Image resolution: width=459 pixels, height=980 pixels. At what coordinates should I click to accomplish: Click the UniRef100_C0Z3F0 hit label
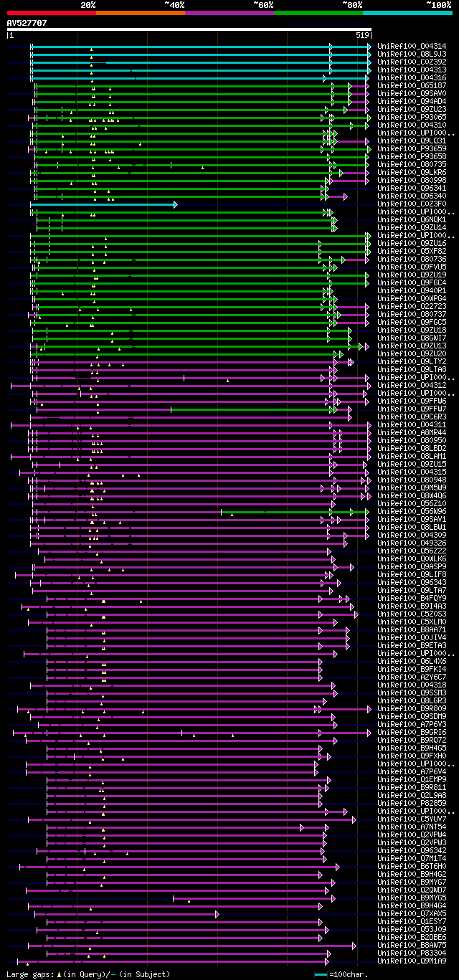pos(412,204)
